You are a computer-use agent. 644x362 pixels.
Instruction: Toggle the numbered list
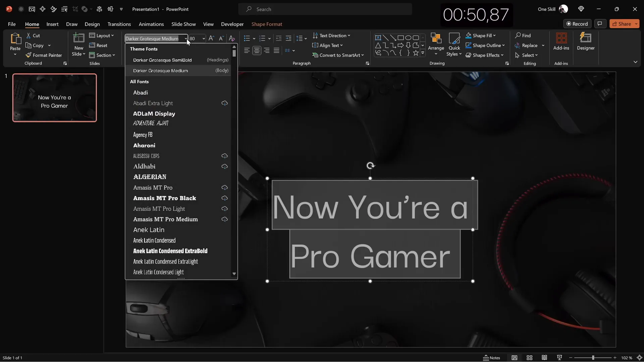tap(263, 38)
